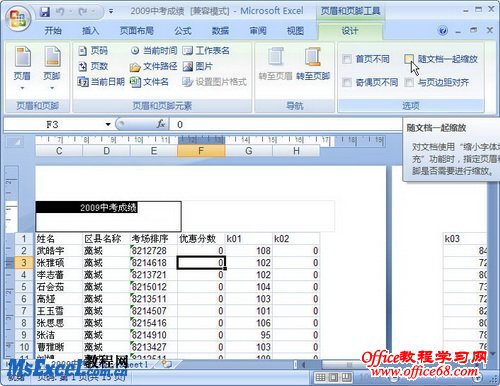
Task: Insert Page Number (页码) element
Action: pyautogui.click(x=93, y=51)
